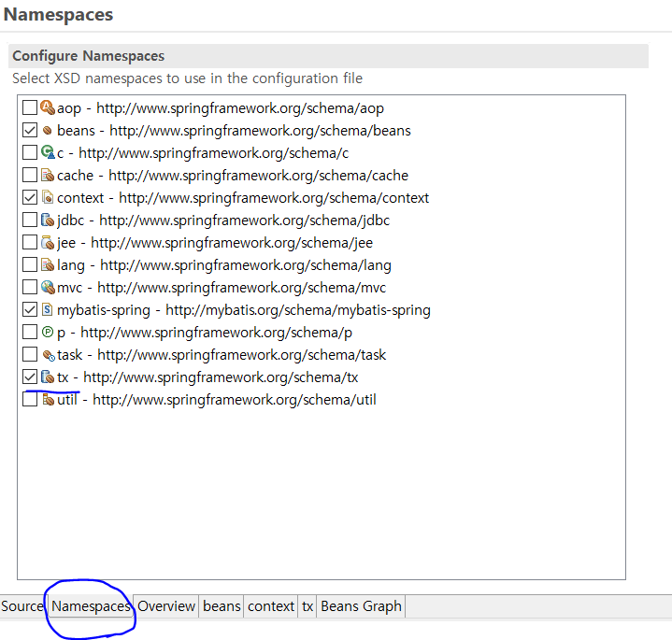The height and width of the screenshot is (640, 672).
Task: Select the jee schema URL row text
Action: 215,243
